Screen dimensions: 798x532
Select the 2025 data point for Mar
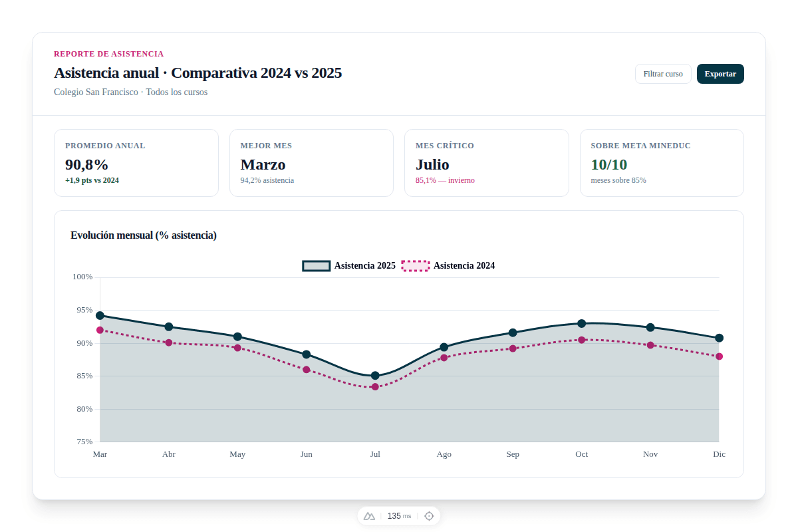(x=100, y=315)
